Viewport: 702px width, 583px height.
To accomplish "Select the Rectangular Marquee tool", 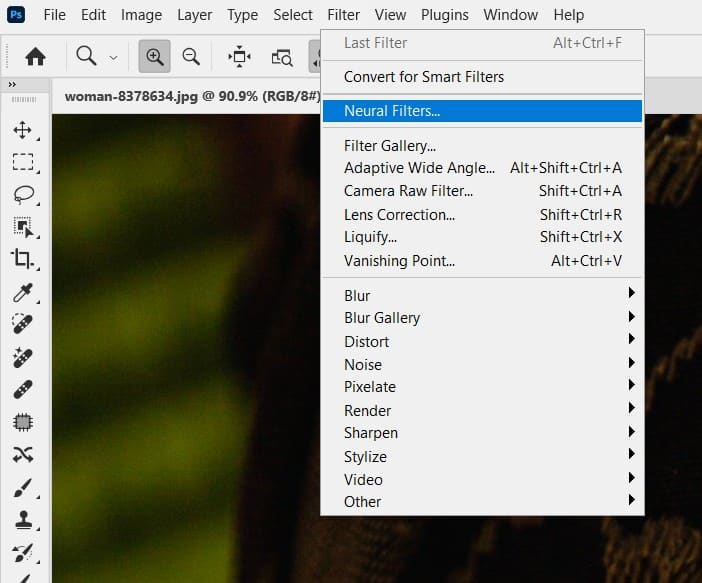I will 23,162.
